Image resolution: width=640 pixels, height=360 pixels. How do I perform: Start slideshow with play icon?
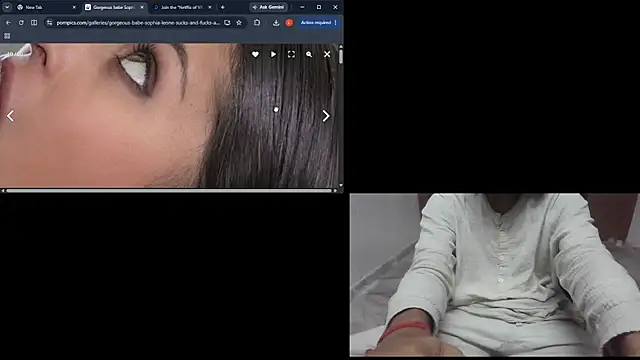coord(273,54)
